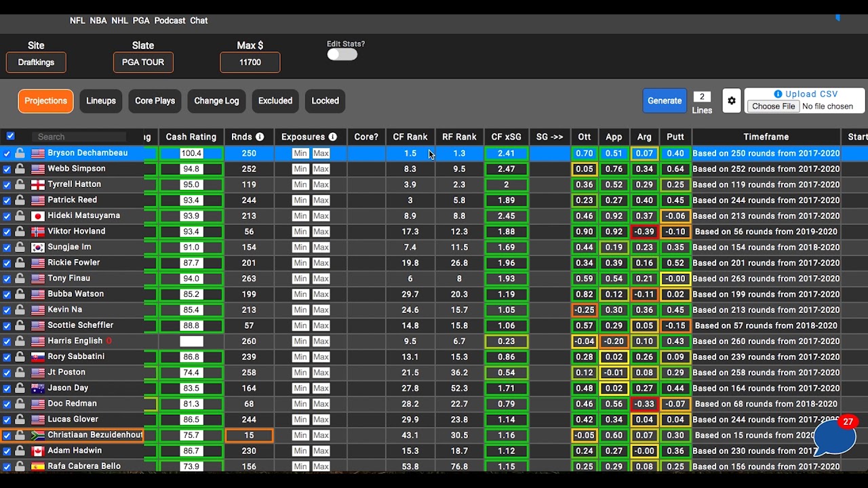868x488 pixels.
Task: Click the lock icon for Viktor Hovland
Action: pyautogui.click(x=20, y=232)
